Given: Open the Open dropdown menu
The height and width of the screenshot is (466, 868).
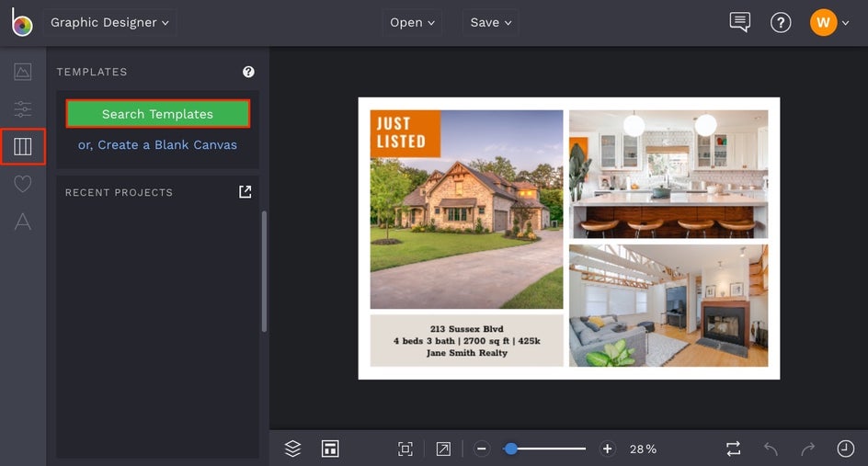Looking at the screenshot, I should pyautogui.click(x=412, y=23).
